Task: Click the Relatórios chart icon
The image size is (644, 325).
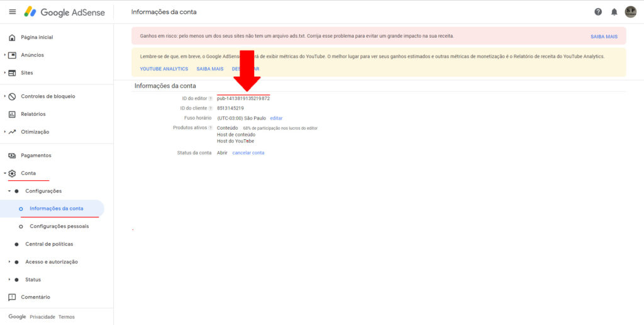Action: [13, 115]
